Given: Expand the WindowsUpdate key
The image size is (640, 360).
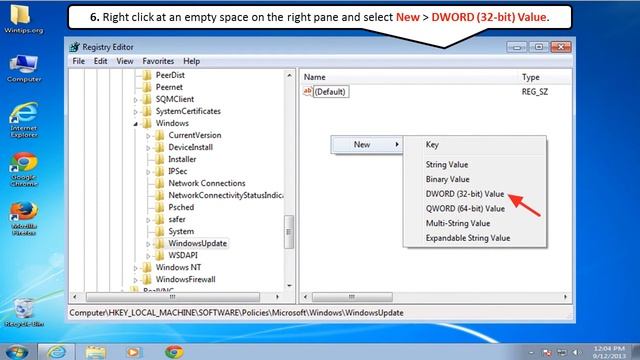Looking at the screenshot, I should click(x=148, y=244).
